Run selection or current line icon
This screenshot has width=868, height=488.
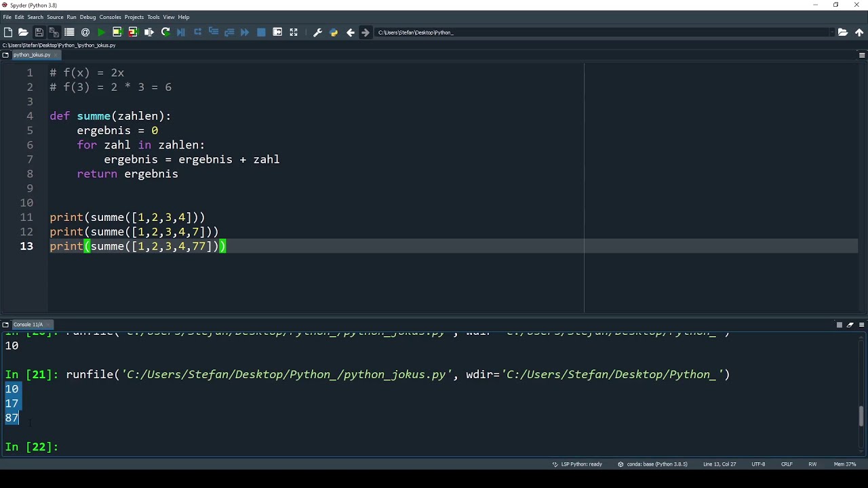click(149, 32)
